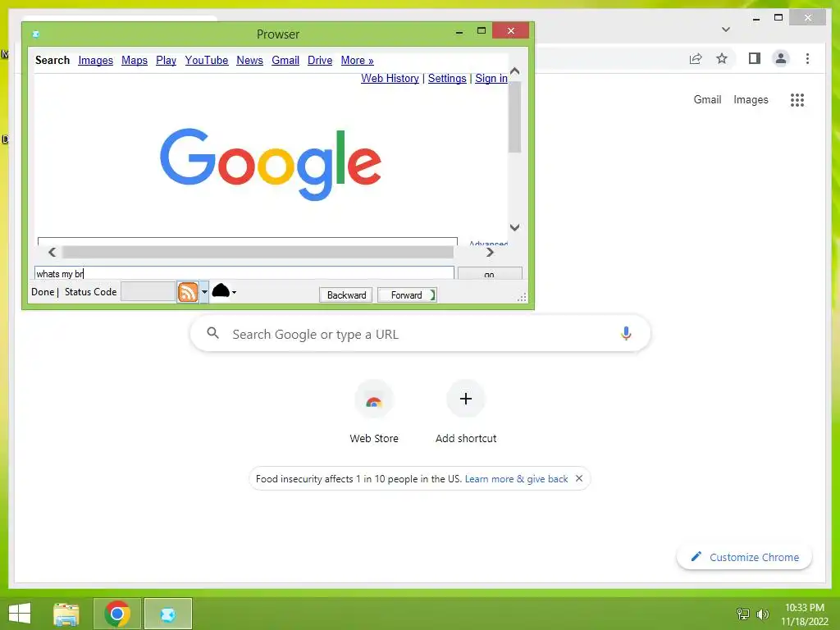Open the YouTube link in Prowser
This screenshot has width=840, height=630.
pyautogui.click(x=206, y=60)
